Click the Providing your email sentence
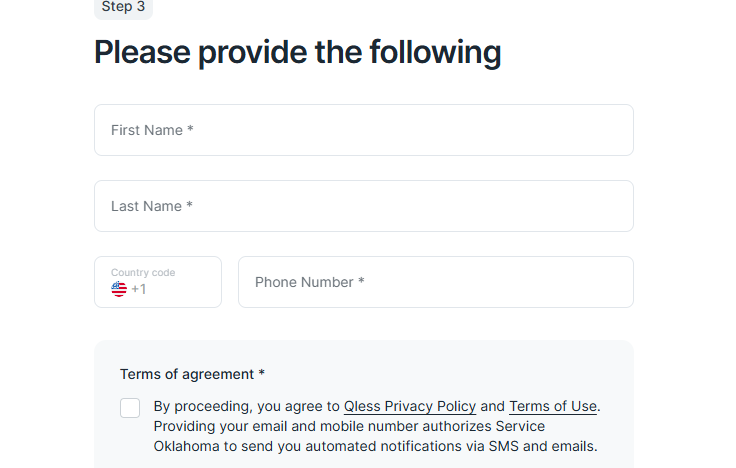Image resolution: width=736 pixels, height=468 pixels. [x=349, y=426]
